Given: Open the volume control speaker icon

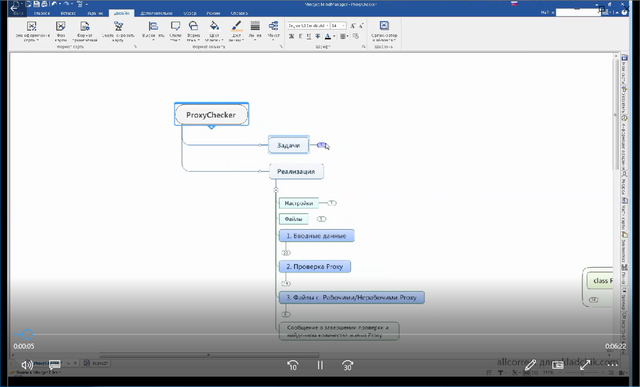Looking at the screenshot, I should (x=27, y=365).
